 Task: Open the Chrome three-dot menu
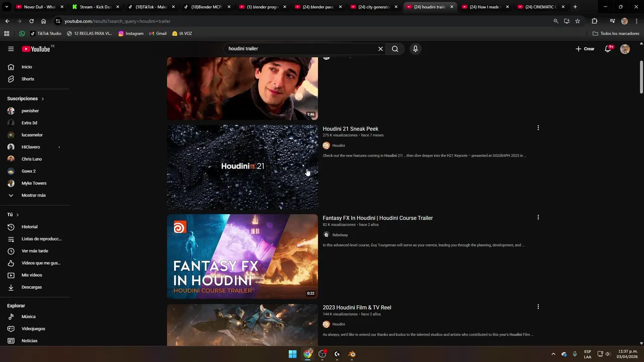click(x=636, y=21)
